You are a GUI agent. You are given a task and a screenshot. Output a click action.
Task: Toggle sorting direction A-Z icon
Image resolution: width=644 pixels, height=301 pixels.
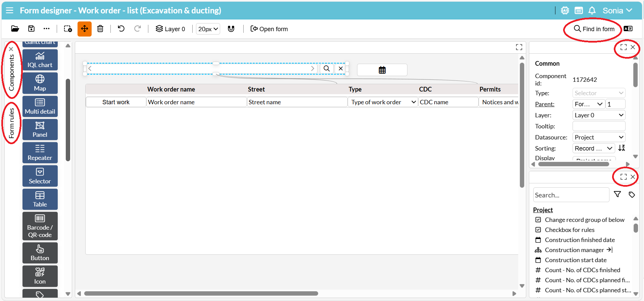(x=622, y=148)
